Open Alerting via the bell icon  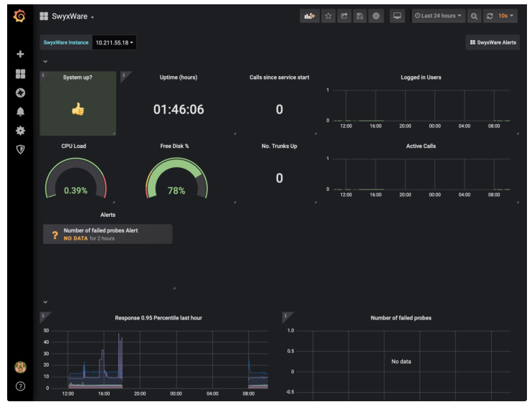pyautogui.click(x=20, y=111)
